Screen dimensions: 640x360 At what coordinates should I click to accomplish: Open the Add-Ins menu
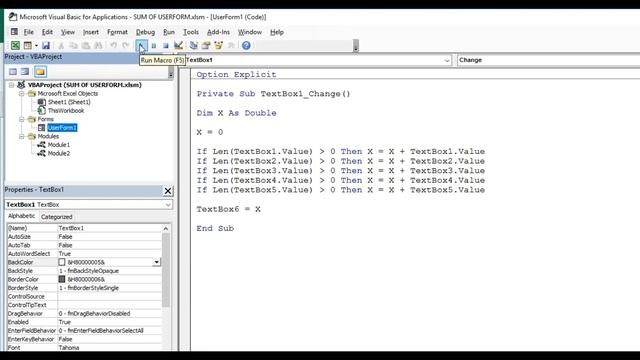tap(218, 32)
